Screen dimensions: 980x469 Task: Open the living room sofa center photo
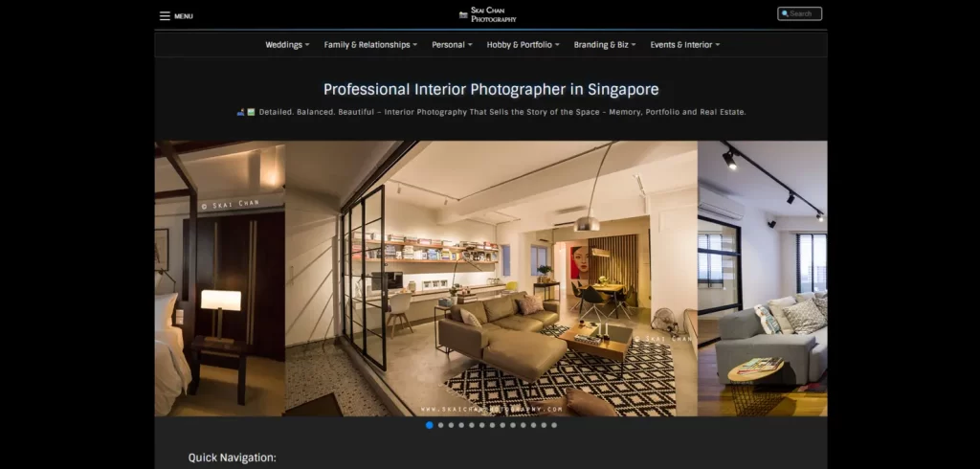491,279
